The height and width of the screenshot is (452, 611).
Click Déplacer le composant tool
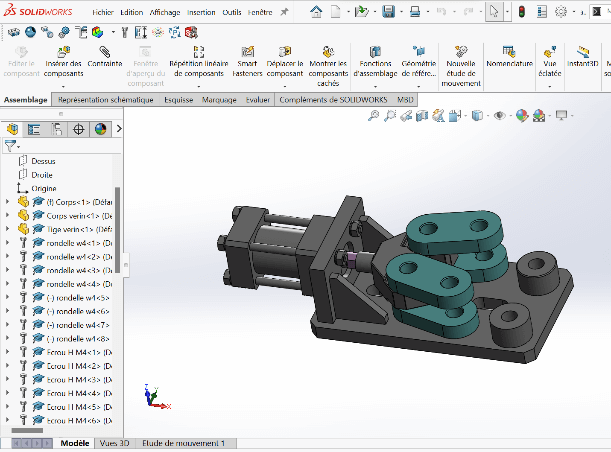coord(285,62)
